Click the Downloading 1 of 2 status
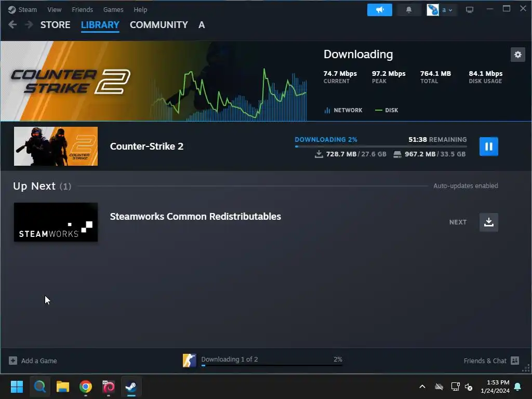Image resolution: width=532 pixels, height=399 pixels. (x=229, y=360)
